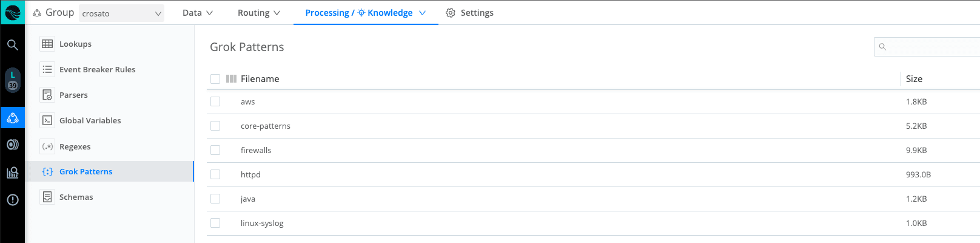Open the linux-syslog pattern file

pos(262,223)
